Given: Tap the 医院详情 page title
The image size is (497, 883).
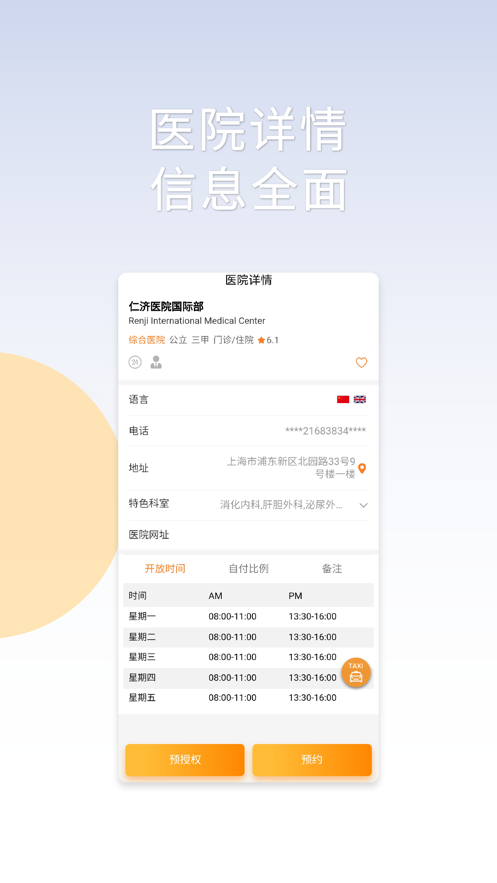Looking at the screenshot, I should (x=249, y=280).
